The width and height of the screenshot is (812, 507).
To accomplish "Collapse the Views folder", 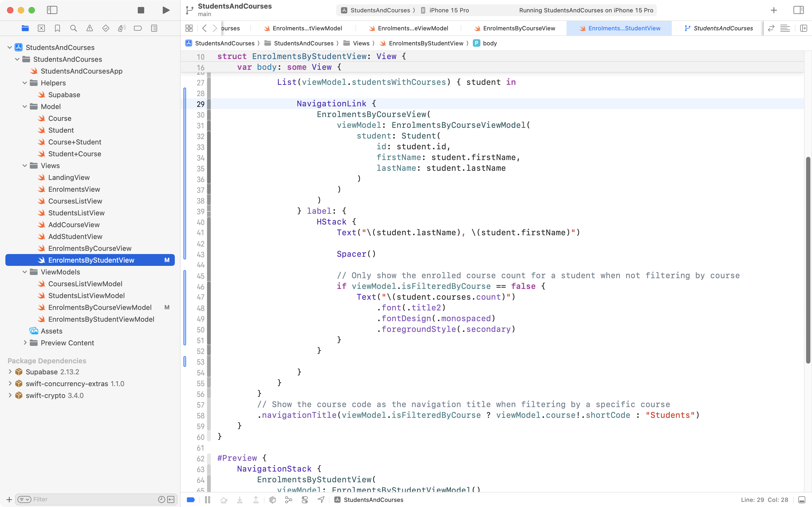I will [24, 165].
